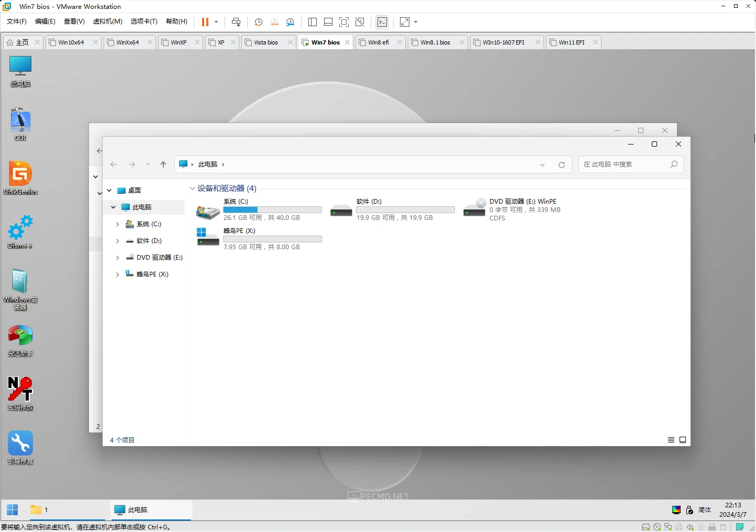Screen dimensions: 756x532
Task: Select the Windows安装器 desktop icon
Action: (x=20, y=290)
